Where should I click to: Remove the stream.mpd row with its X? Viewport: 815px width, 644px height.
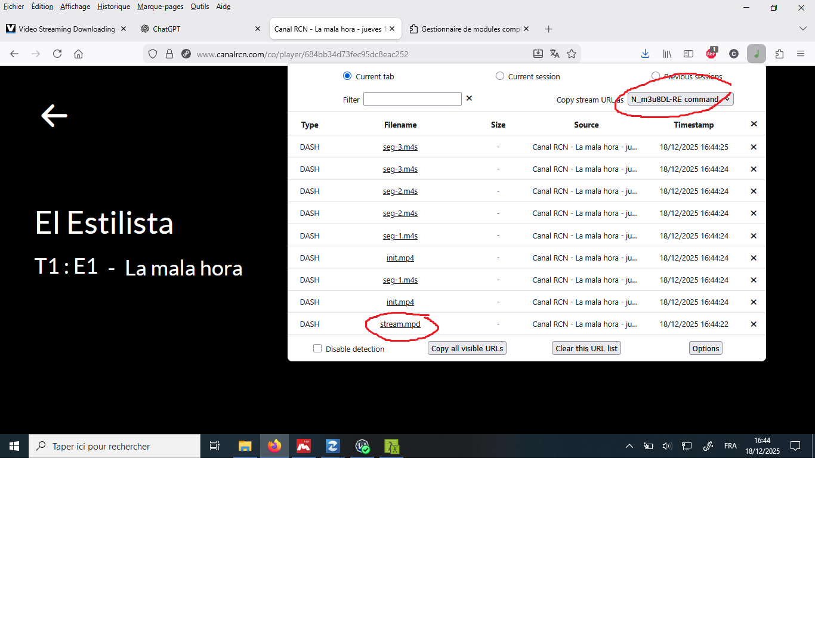click(754, 324)
